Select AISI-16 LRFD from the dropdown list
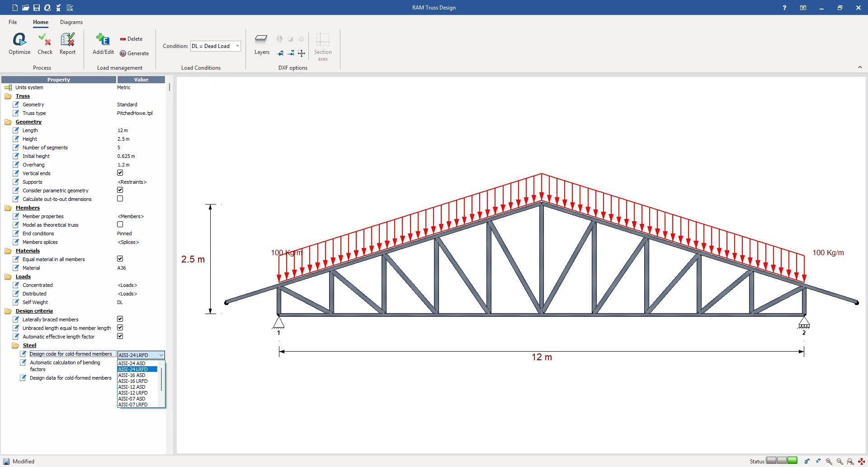This screenshot has width=868, height=467. pyautogui.click(x=133, y=381)
